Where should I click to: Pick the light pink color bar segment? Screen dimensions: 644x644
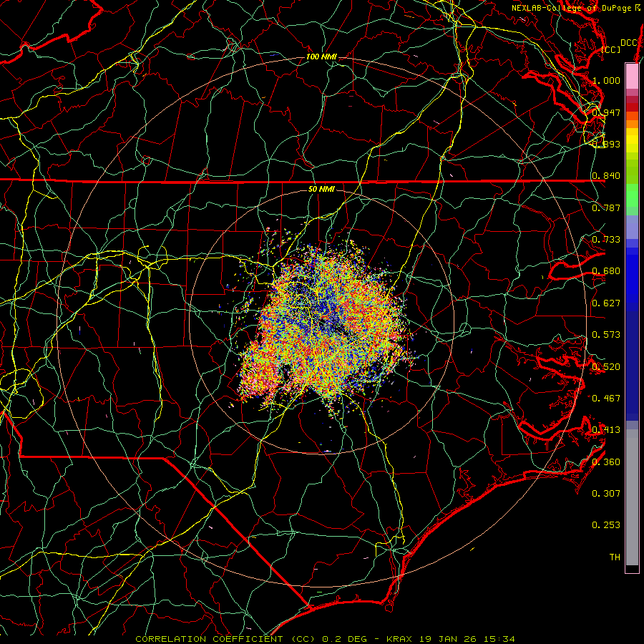point(632,77)
